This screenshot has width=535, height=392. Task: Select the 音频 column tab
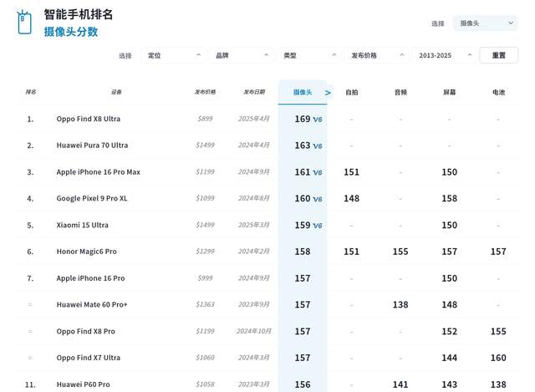[x=400, y=93]
